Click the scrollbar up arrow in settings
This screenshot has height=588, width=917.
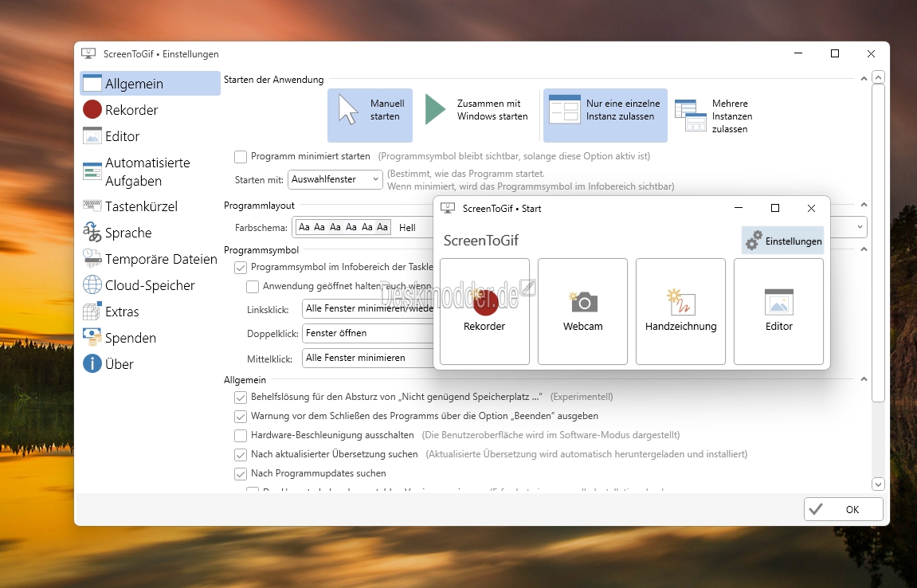878,77
